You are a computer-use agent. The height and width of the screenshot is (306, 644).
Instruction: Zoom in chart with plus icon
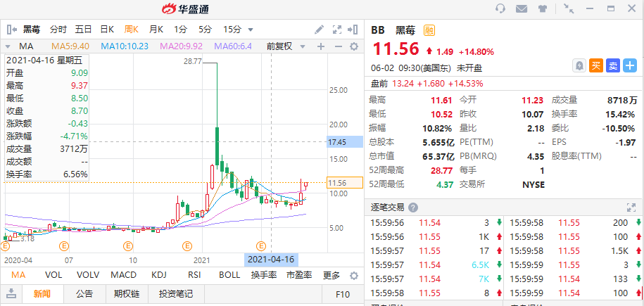tap(321, 47)
